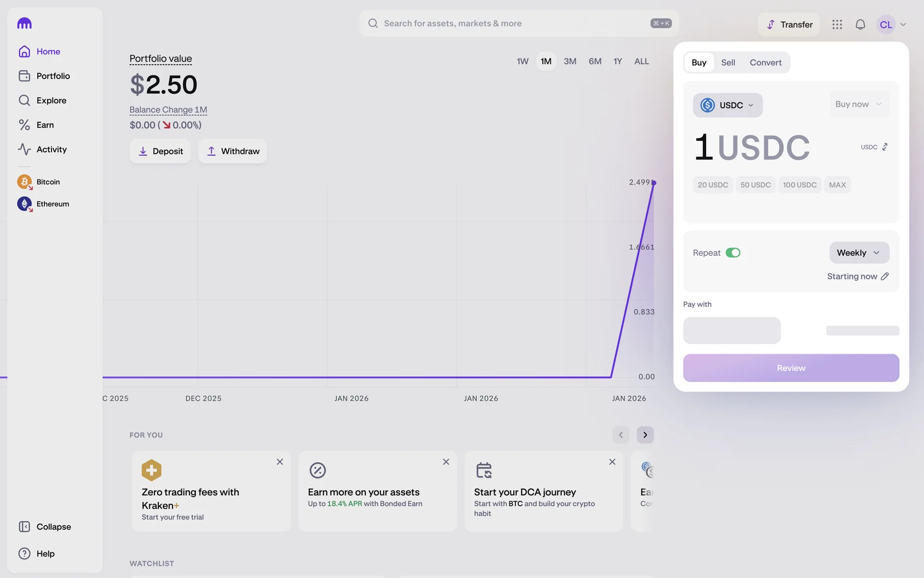Edit the Starting now pencil icon
This screenshot has height=578, width=924.
click(x=885, y=276)
